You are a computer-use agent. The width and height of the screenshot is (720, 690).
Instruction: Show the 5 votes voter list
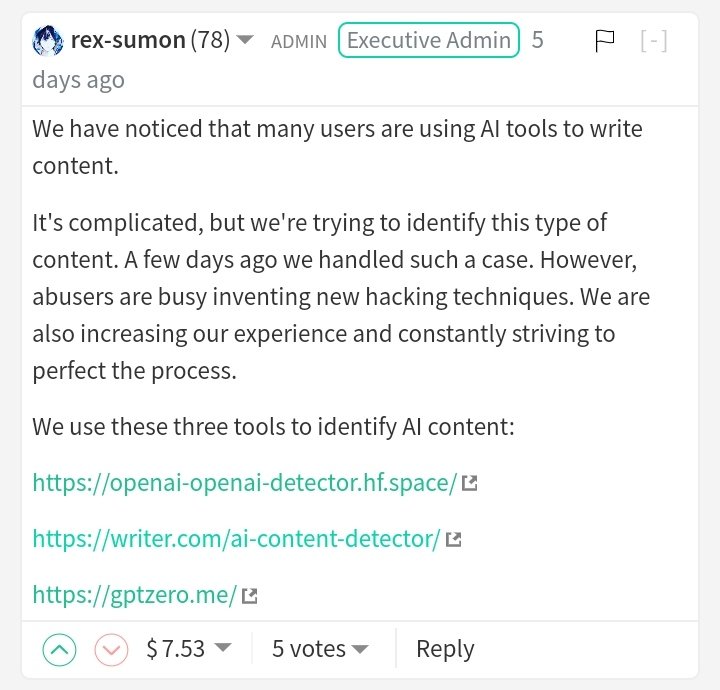(x=320, y=649)
